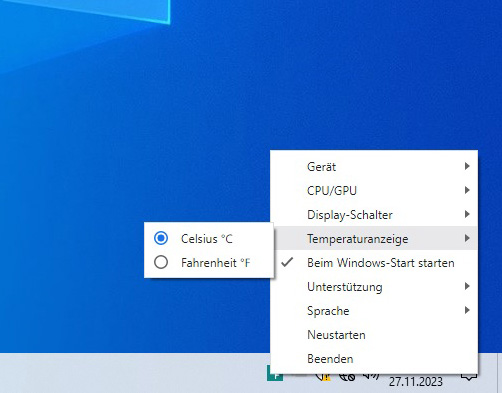
Task: Select the Celsius °C radio button
Action: coord(161,238)
